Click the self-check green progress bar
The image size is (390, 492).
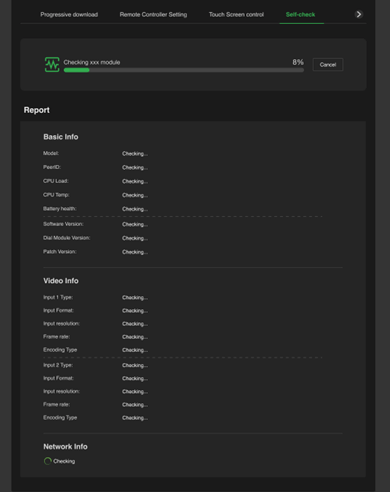[184, 70]
